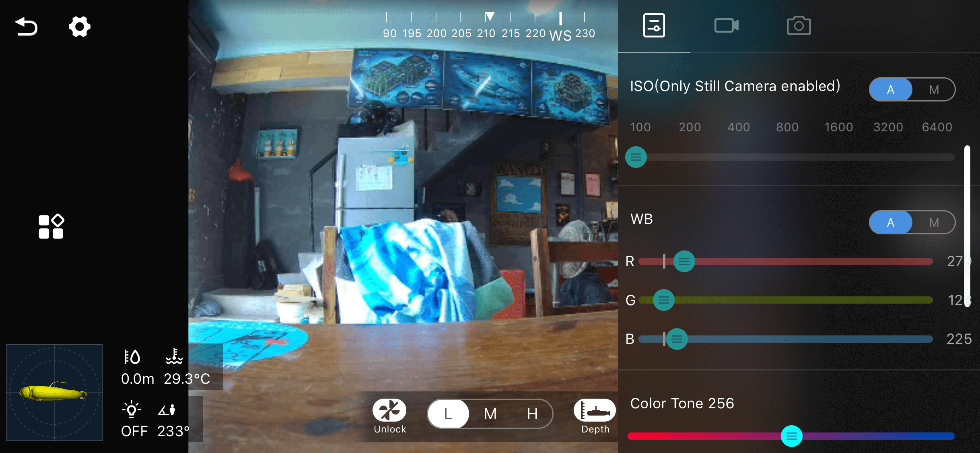Toggle speed mode from L to M
Image resolution: width=980 pixels, height=453 pixels.
489,412
